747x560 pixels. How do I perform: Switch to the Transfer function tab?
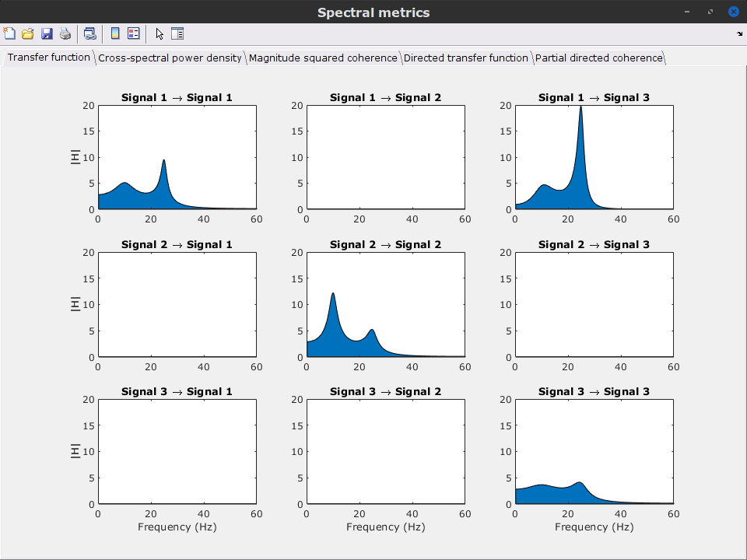[x=49, y=58]
